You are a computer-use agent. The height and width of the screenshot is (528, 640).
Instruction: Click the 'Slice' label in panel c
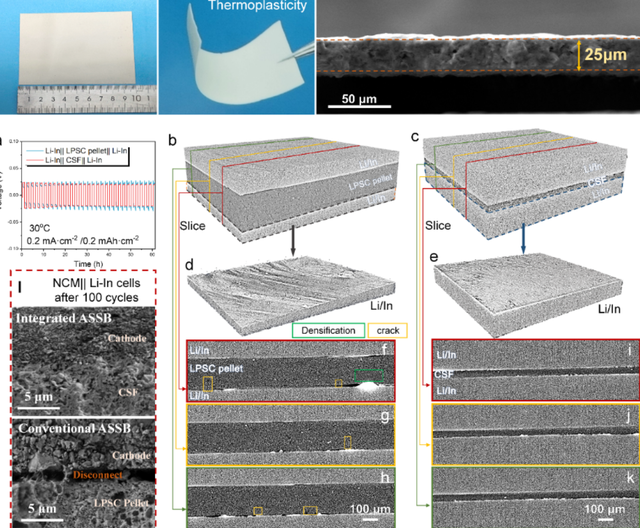click(438, 226)
